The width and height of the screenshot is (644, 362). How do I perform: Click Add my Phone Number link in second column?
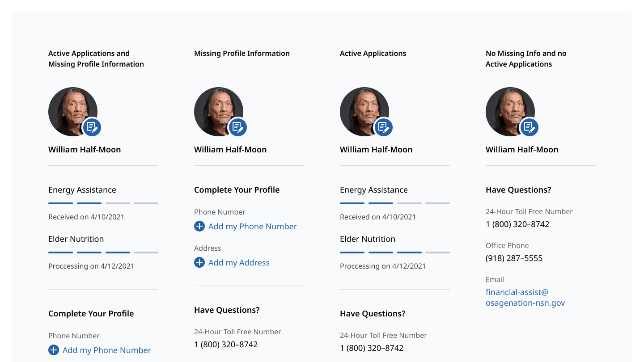point(252,227)
